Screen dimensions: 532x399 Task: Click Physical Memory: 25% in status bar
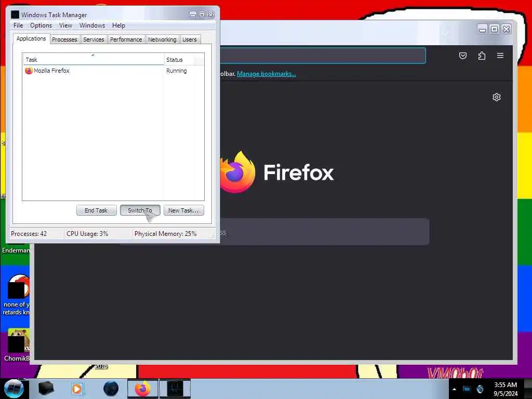165,234
